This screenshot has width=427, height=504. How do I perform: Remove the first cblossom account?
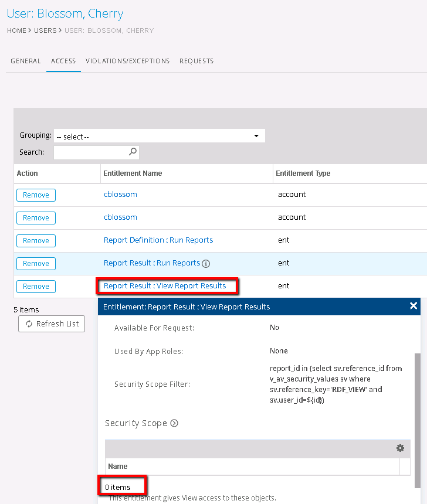(x=36, y=195)
